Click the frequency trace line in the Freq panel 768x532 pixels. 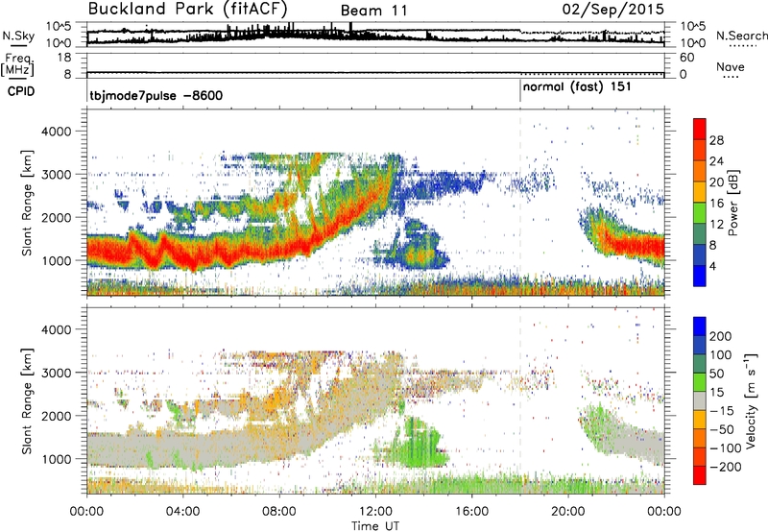pos(375,72)
